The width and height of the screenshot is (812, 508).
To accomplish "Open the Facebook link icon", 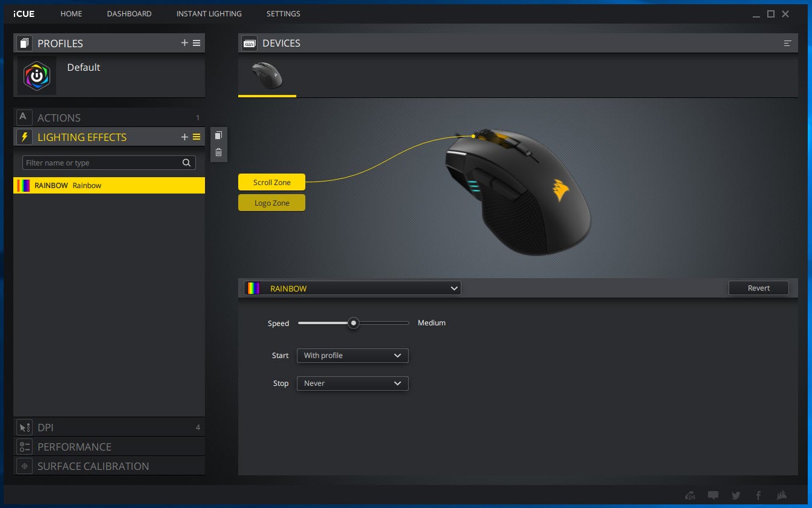I will (758, 495).
